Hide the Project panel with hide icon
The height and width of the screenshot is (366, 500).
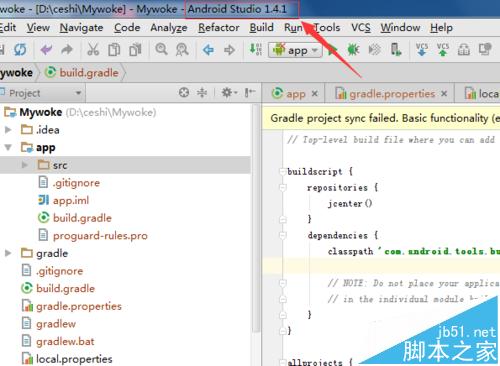[250, 92]
